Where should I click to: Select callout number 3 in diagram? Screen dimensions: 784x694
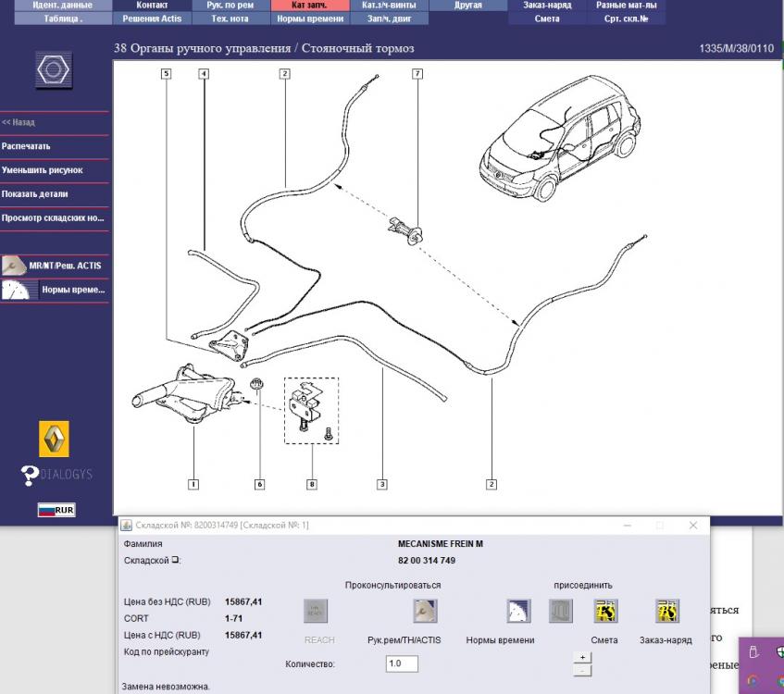[x=382, y=484]
